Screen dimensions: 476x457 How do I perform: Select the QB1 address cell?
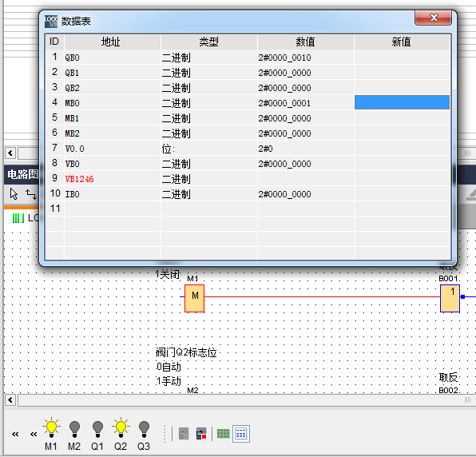pyautogui.click(x=113, y=72)
